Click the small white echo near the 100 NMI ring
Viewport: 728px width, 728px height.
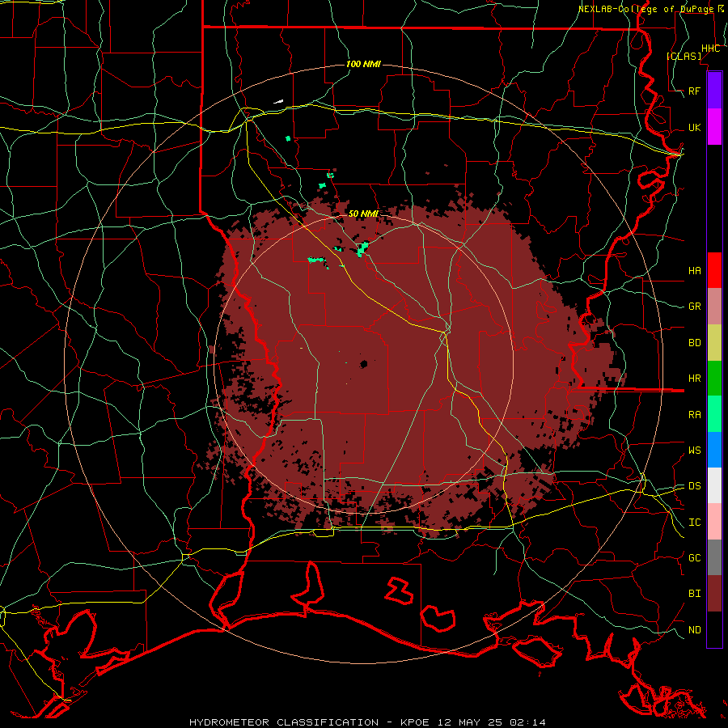pyautogui.click(x=278, y=101)
